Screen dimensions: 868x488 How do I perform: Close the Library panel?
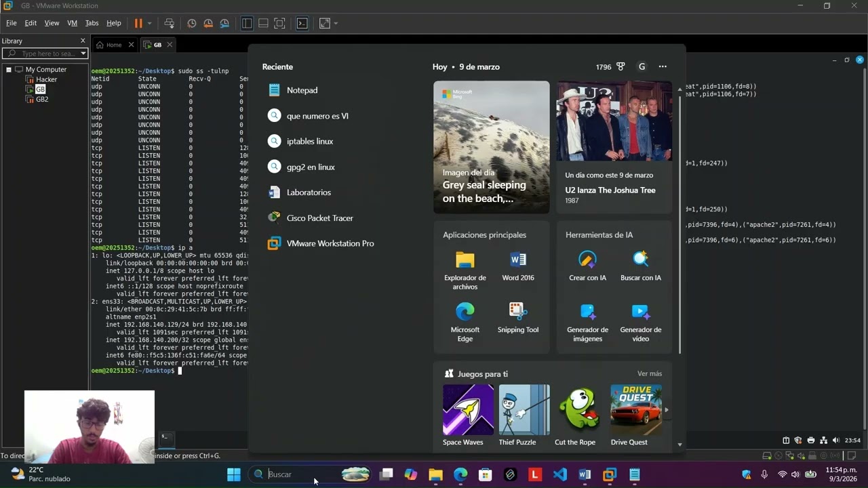[x=83, y=41]
